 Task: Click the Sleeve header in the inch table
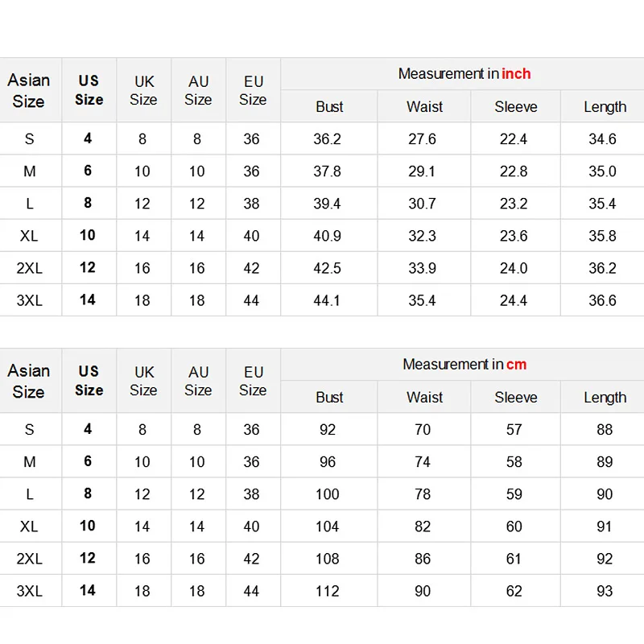[x=515, y=107]
